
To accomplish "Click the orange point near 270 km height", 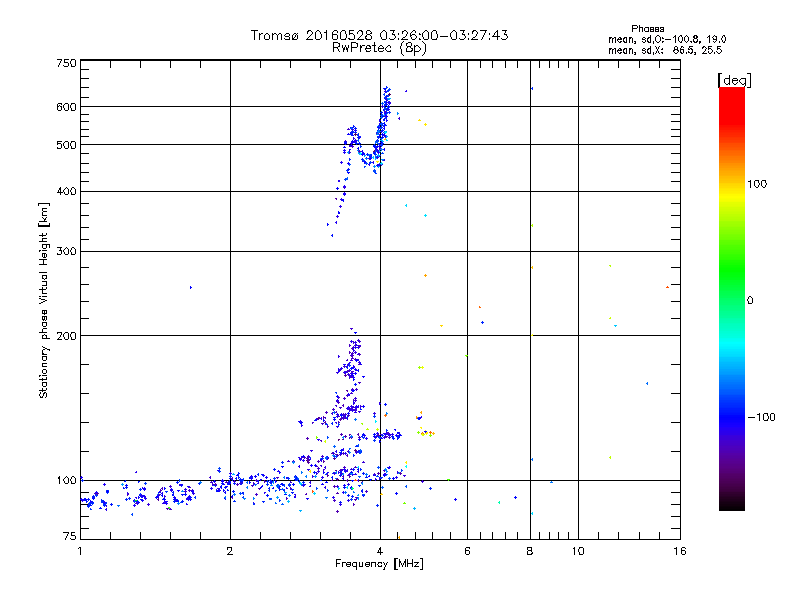I will click(426, 276).
